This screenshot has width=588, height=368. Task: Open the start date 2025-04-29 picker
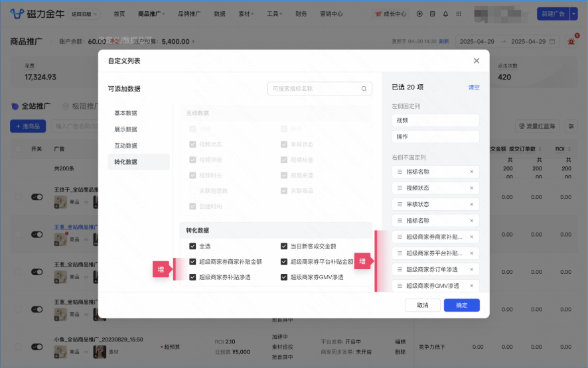[x=477, y=42]
